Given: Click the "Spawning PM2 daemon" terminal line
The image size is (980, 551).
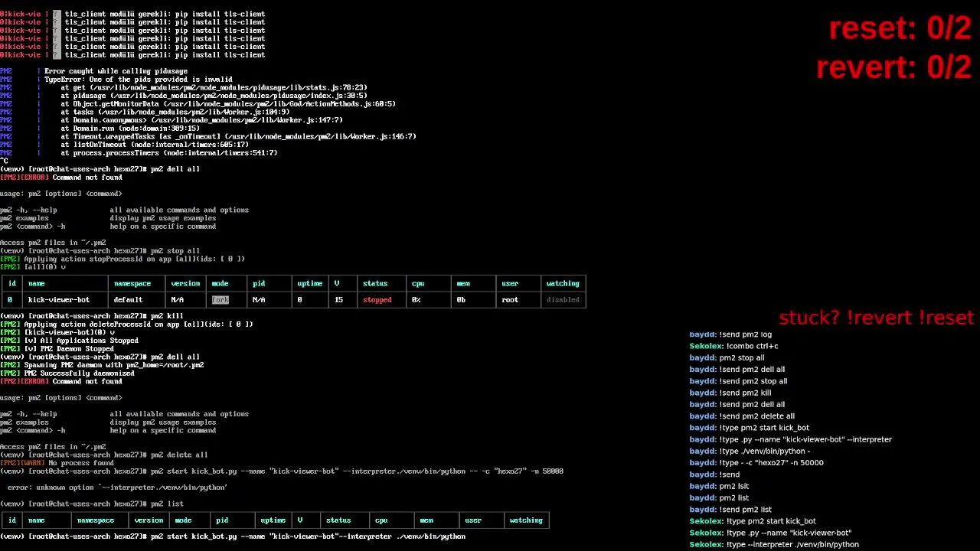Looking at the screenshot, I should 102,365.
